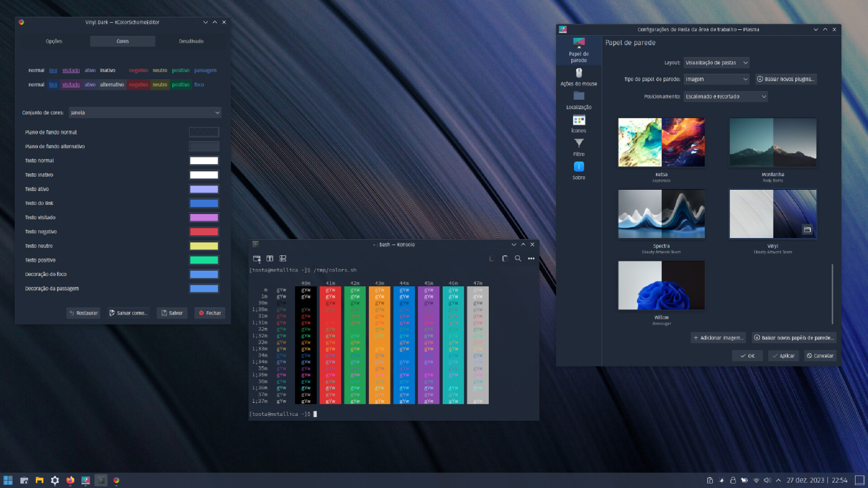Image resolution: width=868 pixels, height=488 pixels.
Task: Toggle the Posicionamento option Escalonado e recortado
Action: pyautogui.click(x=724, y=96)
